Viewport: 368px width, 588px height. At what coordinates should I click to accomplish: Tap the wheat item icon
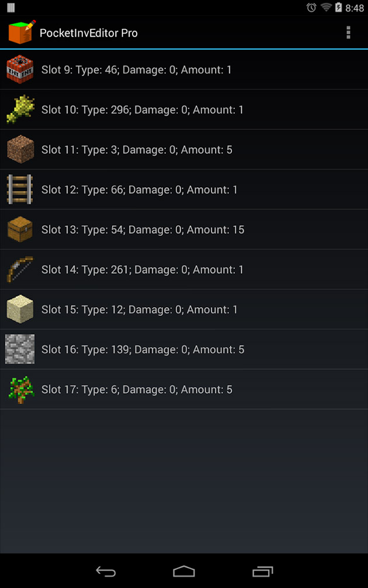(20, 110)
